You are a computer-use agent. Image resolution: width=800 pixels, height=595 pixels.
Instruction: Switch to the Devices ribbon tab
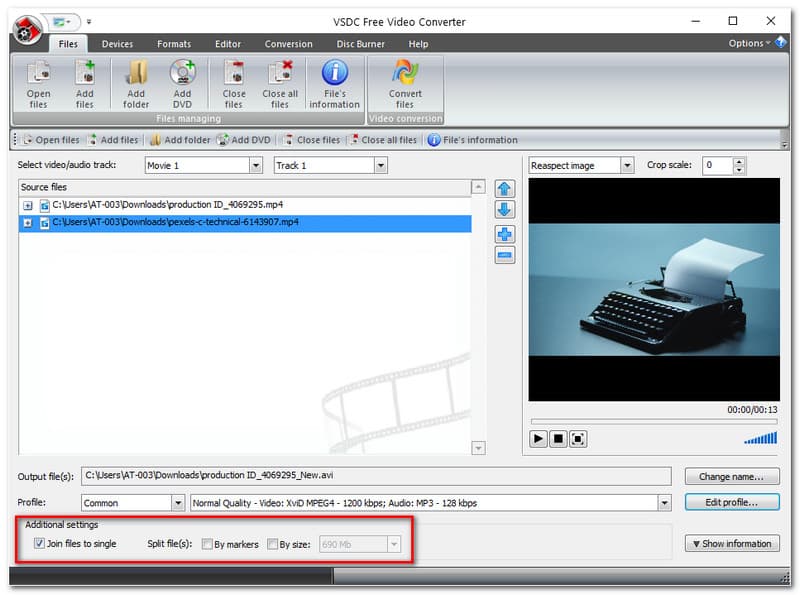pyautogui.click(x=117, y=44)
